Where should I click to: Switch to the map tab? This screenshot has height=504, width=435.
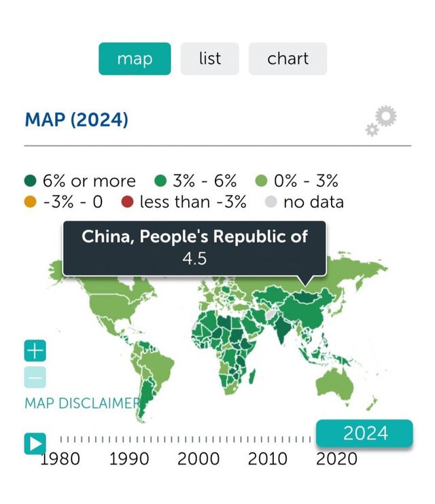pyautogui.click(x=135, y=58)
